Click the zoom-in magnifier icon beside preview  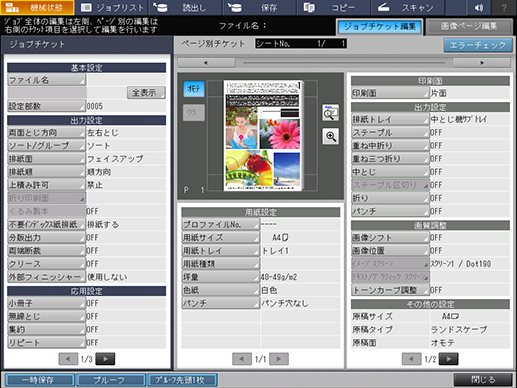(x=330, y=136)
